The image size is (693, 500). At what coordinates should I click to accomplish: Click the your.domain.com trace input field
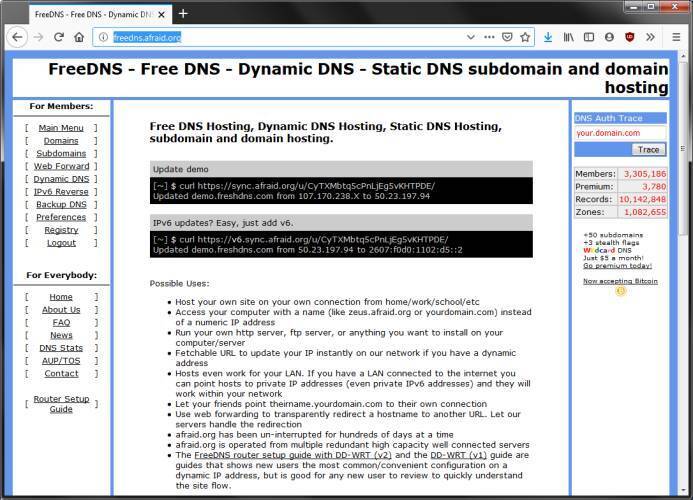620,133
